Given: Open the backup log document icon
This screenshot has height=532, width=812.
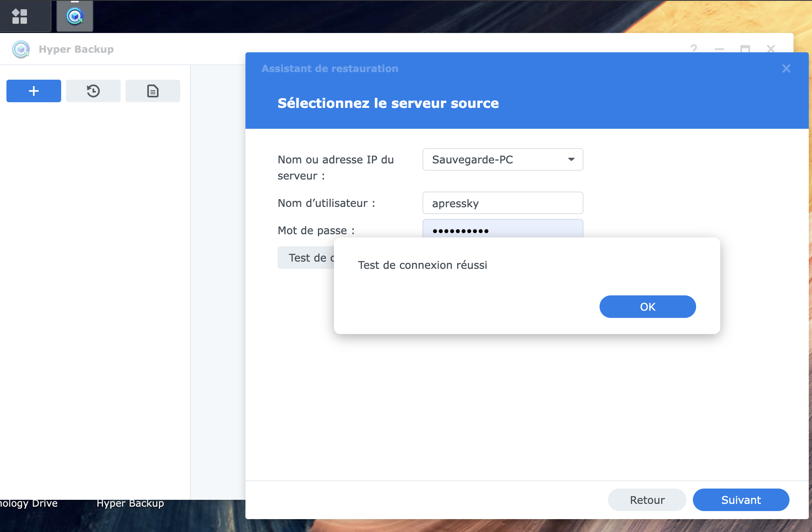Looking at the screenshot, I should pos(153,91).
